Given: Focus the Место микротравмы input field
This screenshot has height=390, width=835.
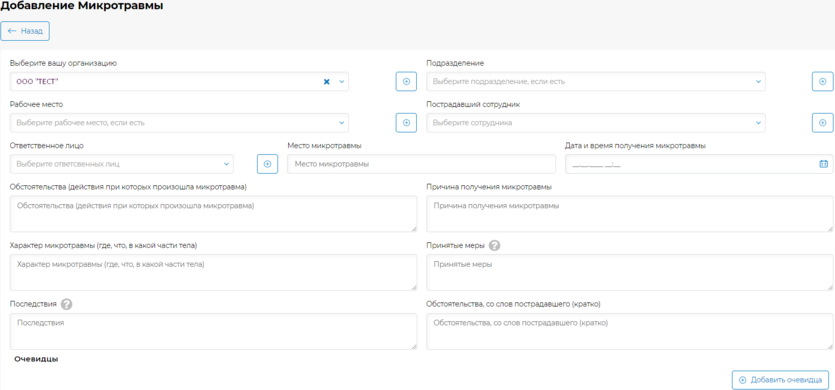Looking at the screenshot, I should [x=421, y=164].
